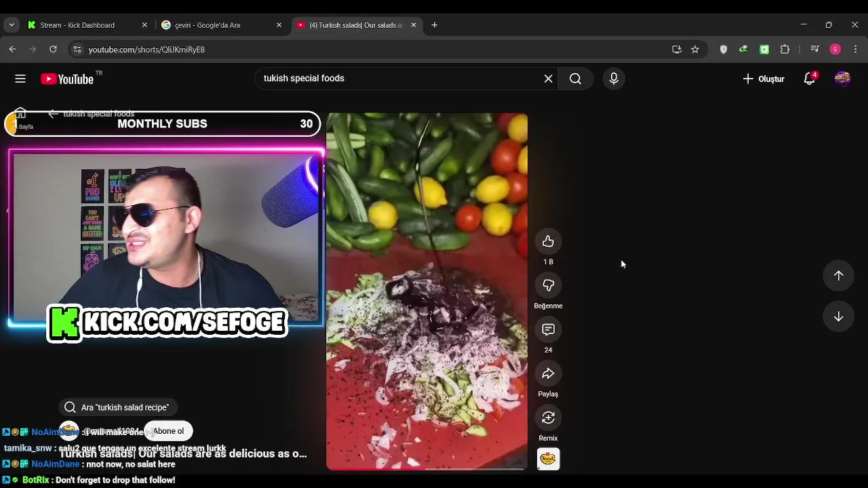Open the YouTube account avatar menu
The width and height of the screenshot is (868, 488).
(842, 79)
